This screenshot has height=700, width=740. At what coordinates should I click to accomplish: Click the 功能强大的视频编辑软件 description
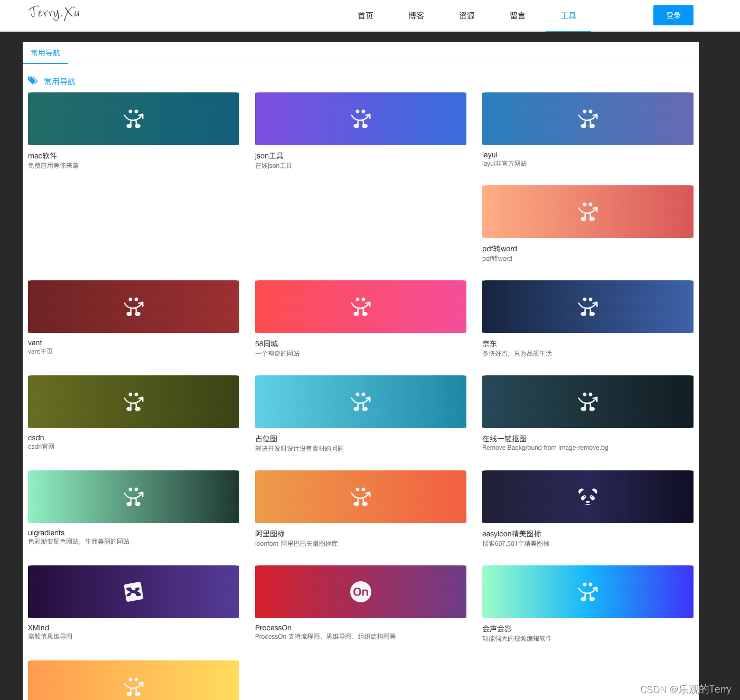click(517, 639)
